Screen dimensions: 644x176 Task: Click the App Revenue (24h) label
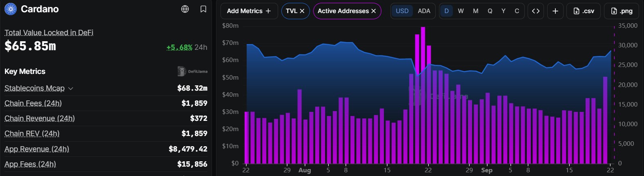point(37,149)
